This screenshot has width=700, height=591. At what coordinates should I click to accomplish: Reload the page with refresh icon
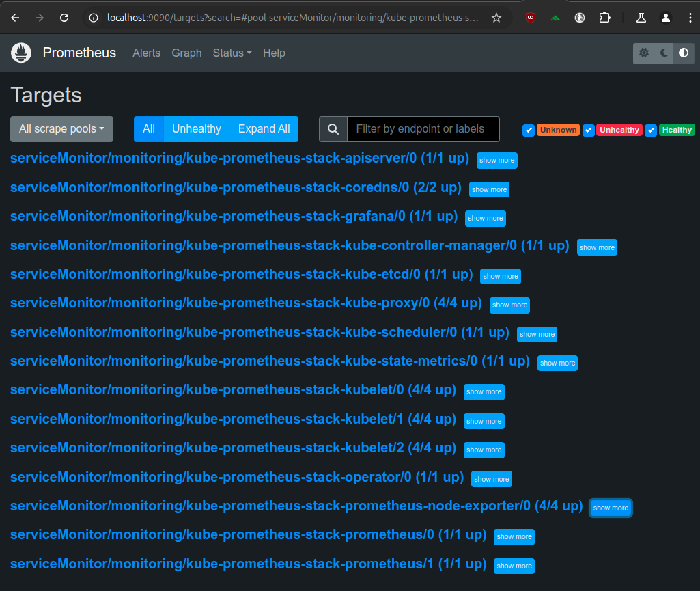coord(64,18)
